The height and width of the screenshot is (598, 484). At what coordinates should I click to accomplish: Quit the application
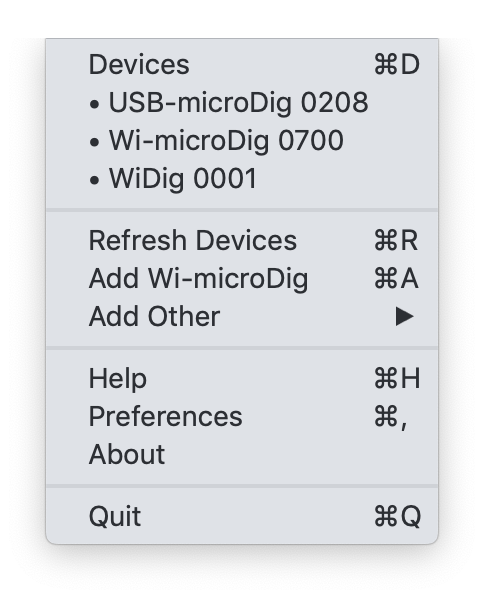tap(242, 516)
